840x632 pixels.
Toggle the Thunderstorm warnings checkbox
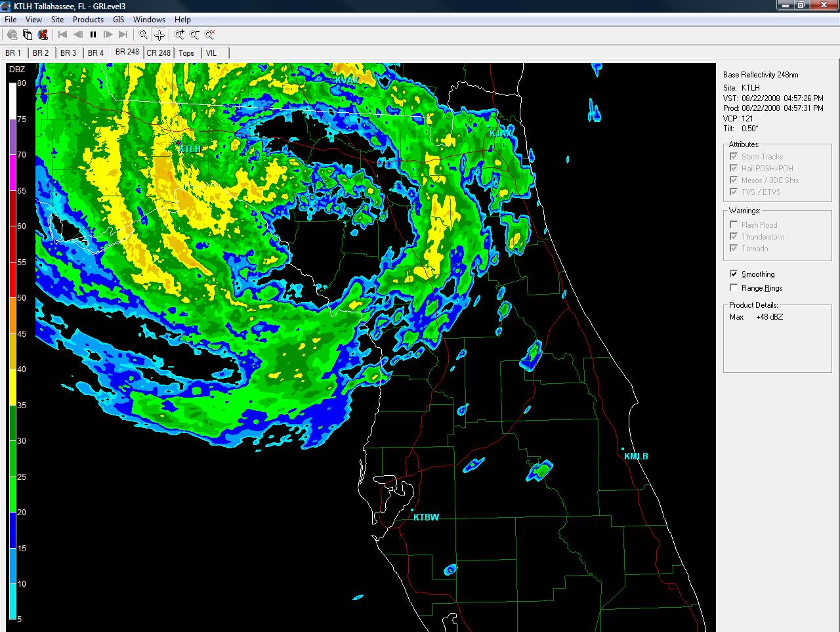(734, 236)
